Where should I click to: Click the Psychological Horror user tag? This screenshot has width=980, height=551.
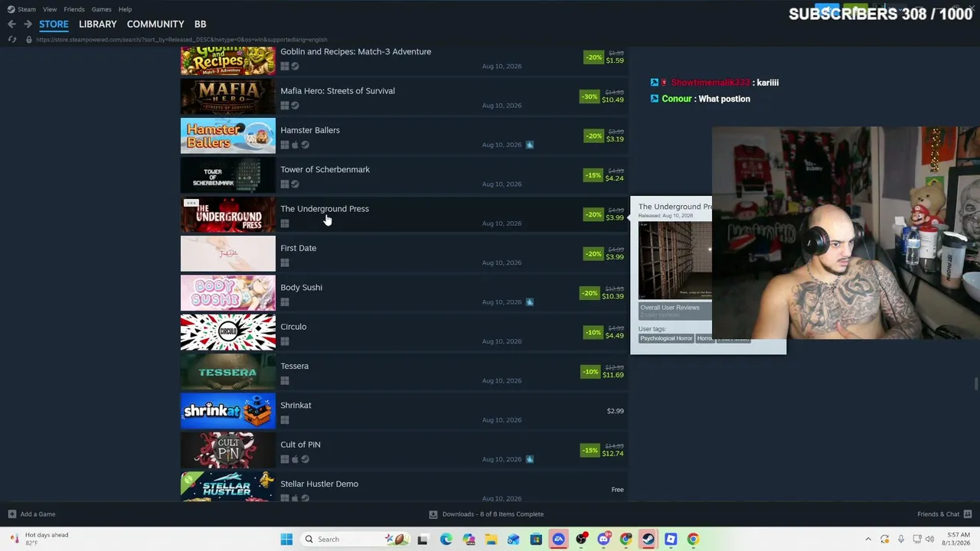point(666,338)
